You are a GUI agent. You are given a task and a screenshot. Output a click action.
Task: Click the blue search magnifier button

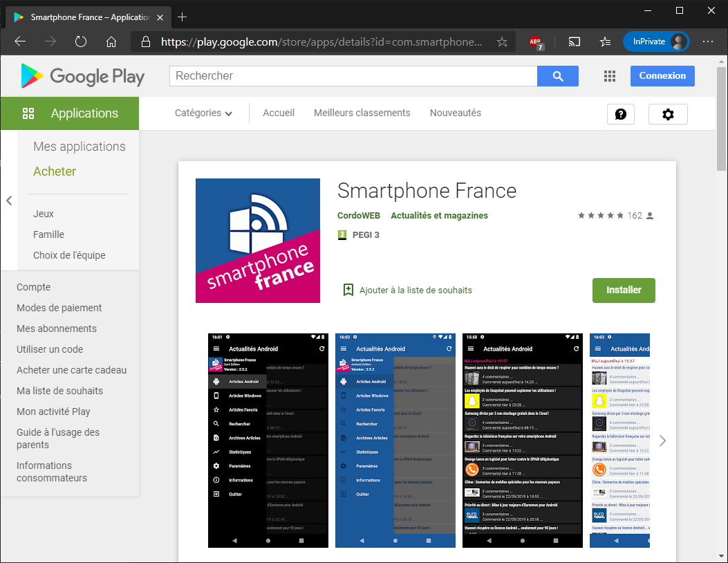[x=558, y=76]
